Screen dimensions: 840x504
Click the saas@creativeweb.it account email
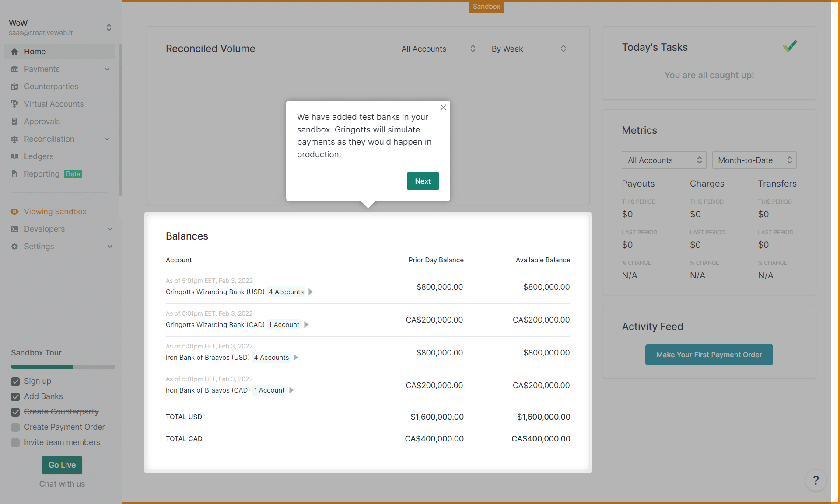point(41,33)
